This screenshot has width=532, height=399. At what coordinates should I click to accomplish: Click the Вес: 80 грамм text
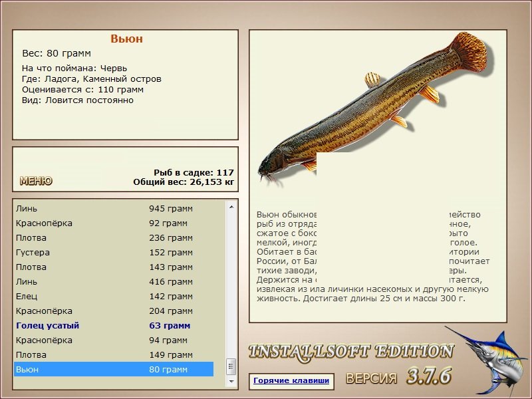click(x=57, y=53)
